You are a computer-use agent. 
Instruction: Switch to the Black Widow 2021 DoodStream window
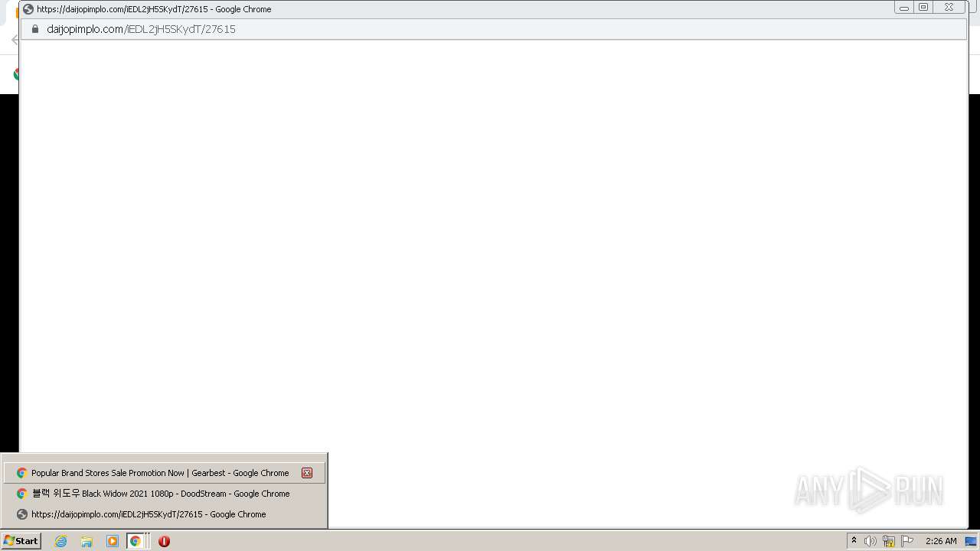[165, 494]
